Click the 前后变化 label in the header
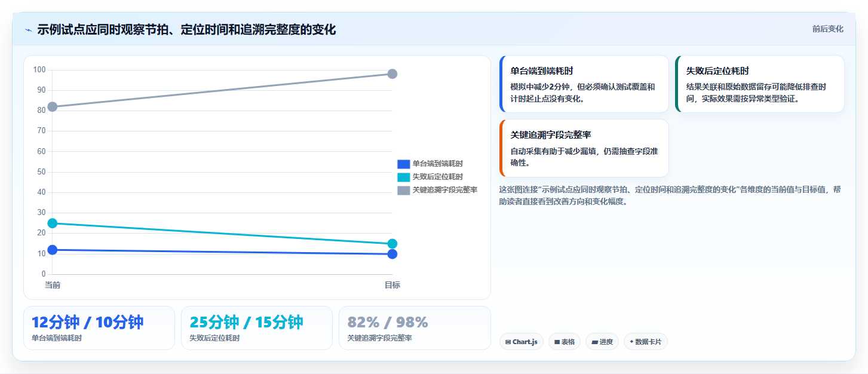The height and width of the screenshot is (374, 868). point(827,29)
